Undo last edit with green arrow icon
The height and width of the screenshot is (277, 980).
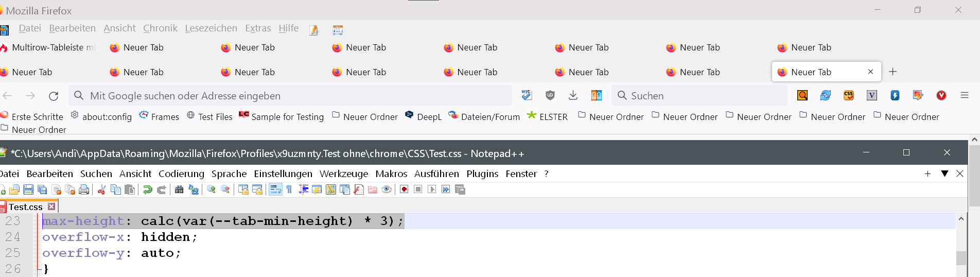pyautogui.click(x=147, y=189)
